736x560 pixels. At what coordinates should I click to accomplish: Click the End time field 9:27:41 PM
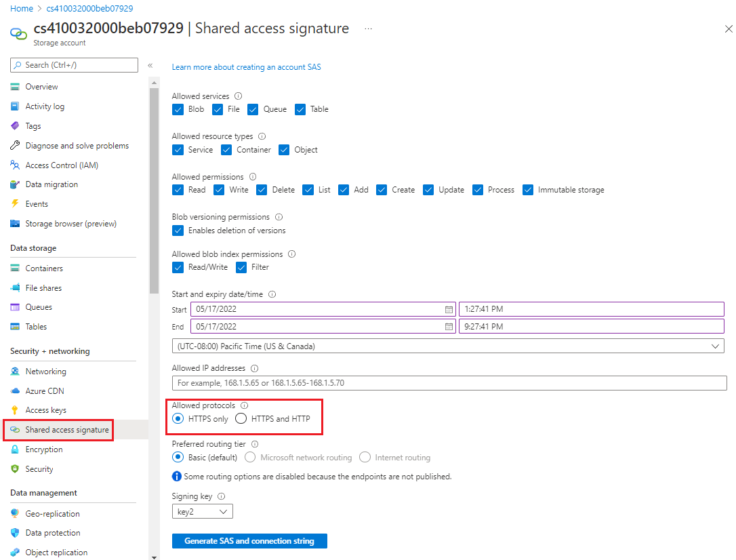coord(592,326)
